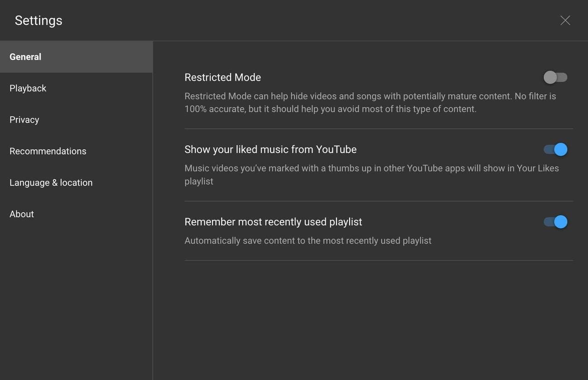Dismiss the Settings dialog with the X
The image size is (588, 380).
pyautogui.click(x=565, y=20)
